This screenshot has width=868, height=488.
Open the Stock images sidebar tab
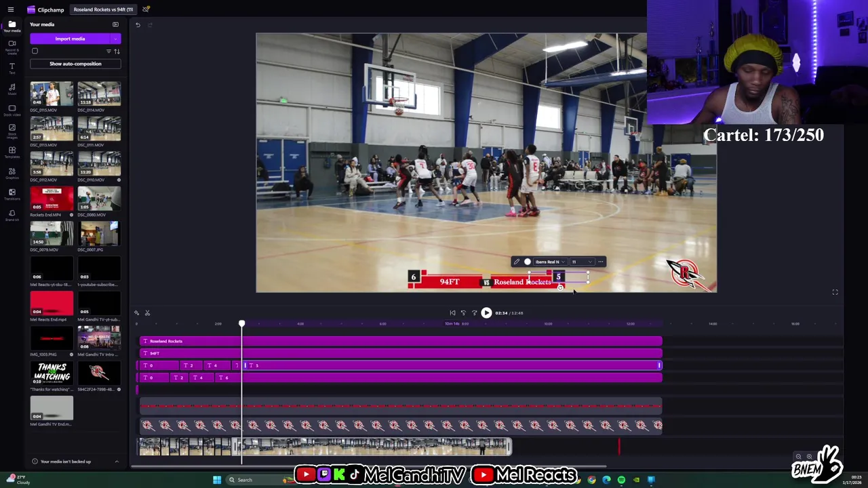[12, 130]
